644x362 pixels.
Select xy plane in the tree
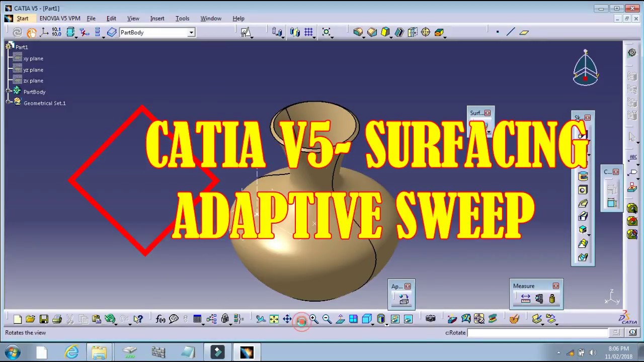coord(33,59)
